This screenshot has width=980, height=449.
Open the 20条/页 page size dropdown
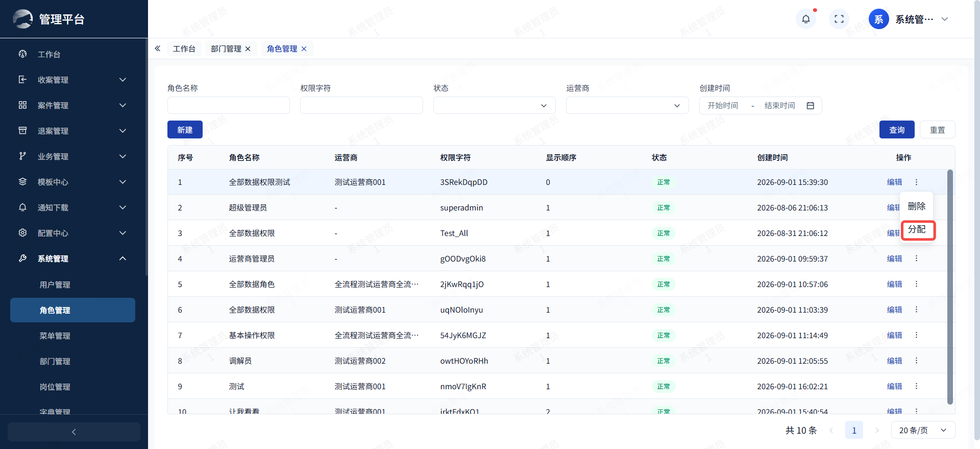(923, 430)
